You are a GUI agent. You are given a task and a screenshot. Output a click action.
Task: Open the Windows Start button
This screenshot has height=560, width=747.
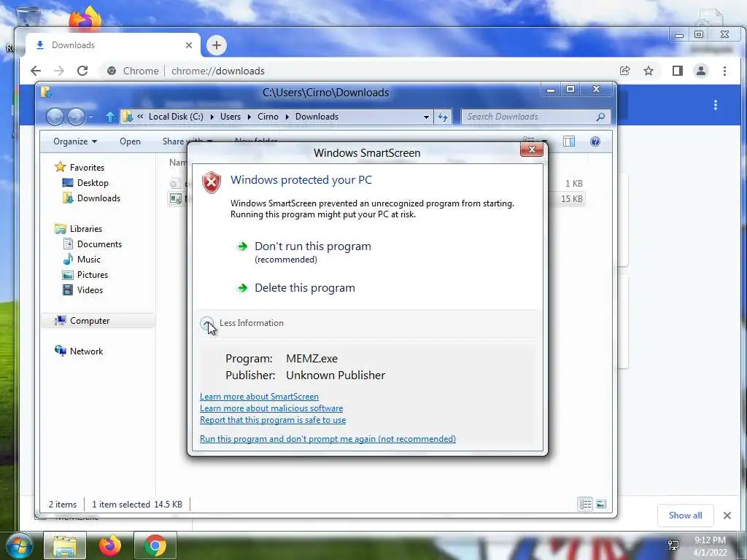[x=19, y=545]
